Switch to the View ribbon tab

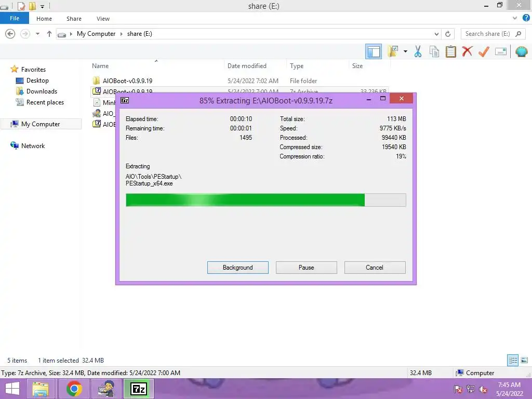pyautogui.click(x=103, y=19)
